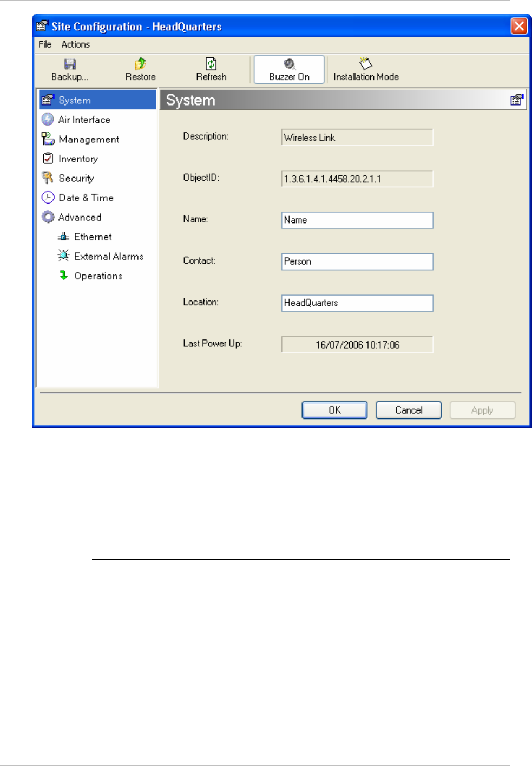Click the External Alarms icon
532x766 pixels.
(x=63, y=256)
